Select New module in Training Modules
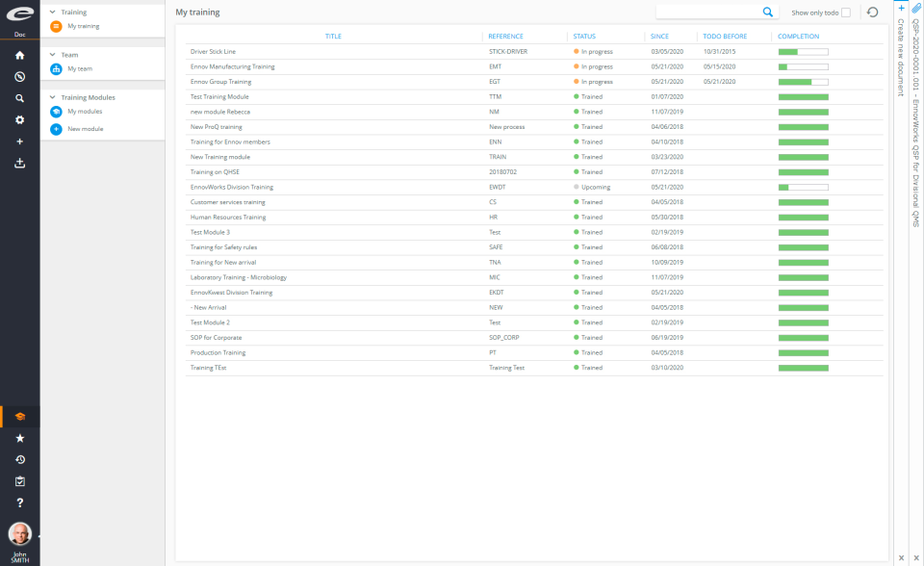The image size is (924, 566). [x=85, y=128]
